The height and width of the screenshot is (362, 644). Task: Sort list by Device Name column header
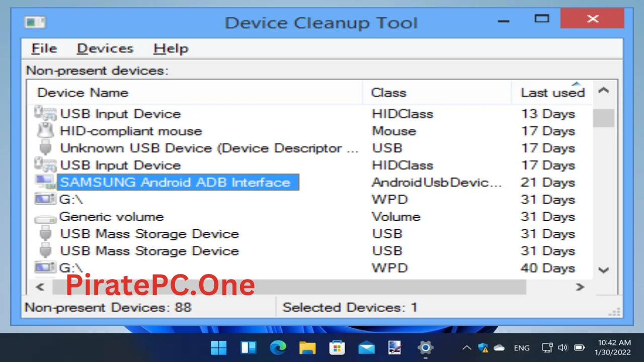[x=195, y=93]
